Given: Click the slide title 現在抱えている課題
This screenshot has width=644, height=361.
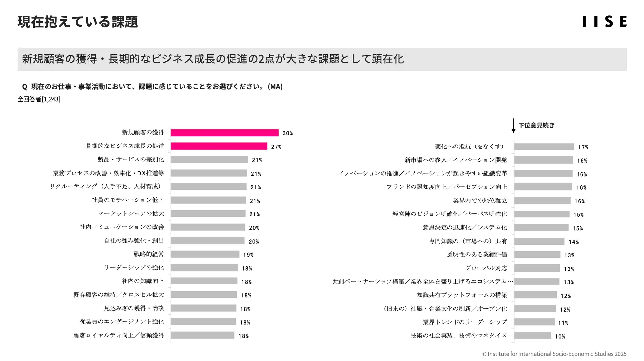Looking at the screenshot, I should [x=78, y=22].
